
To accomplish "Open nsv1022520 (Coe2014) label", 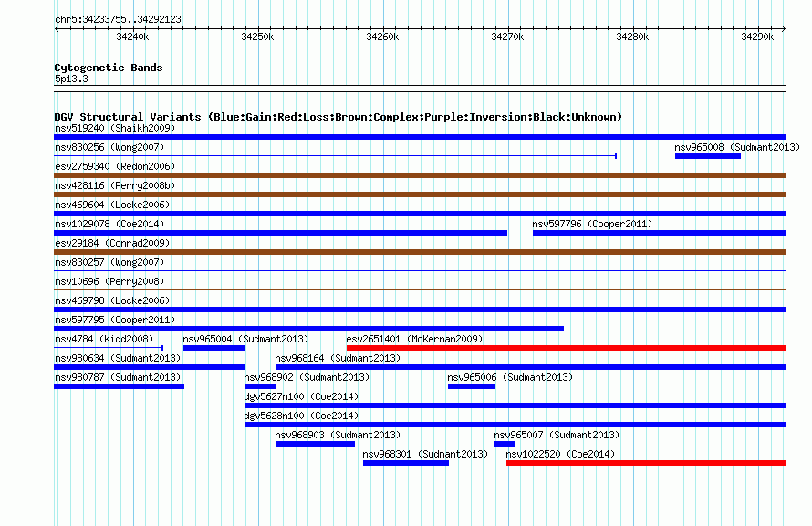I will 560,454.
